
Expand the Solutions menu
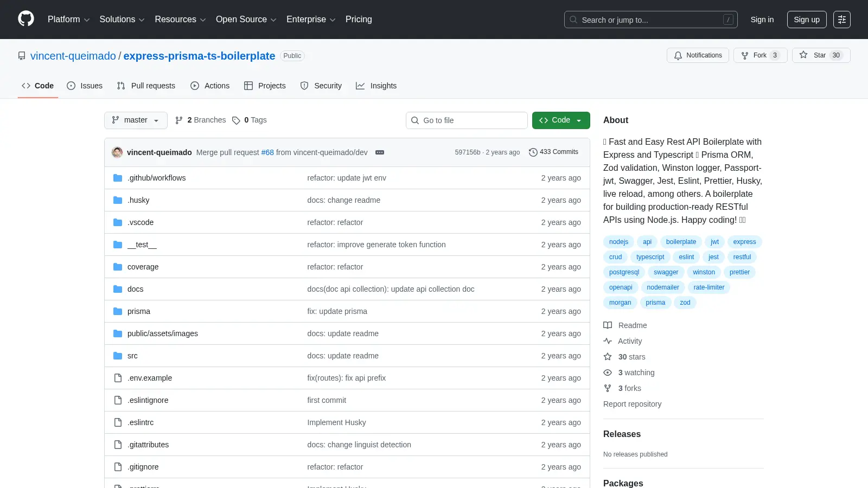pos(122,20)
